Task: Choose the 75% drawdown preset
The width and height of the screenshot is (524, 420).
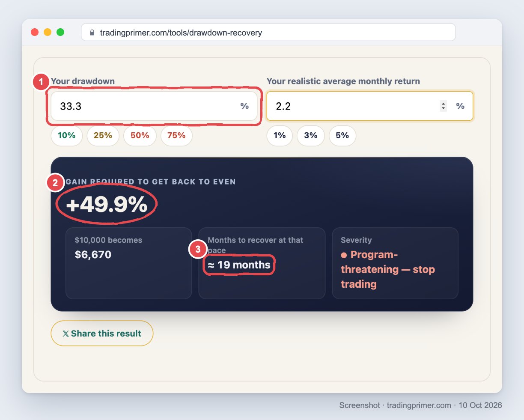Action: tap(176, 136)
